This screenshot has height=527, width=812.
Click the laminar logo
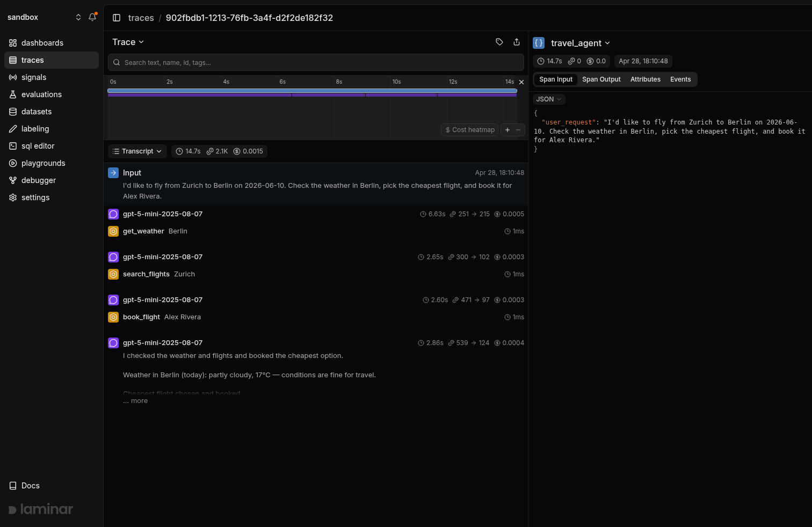point(41,509)
